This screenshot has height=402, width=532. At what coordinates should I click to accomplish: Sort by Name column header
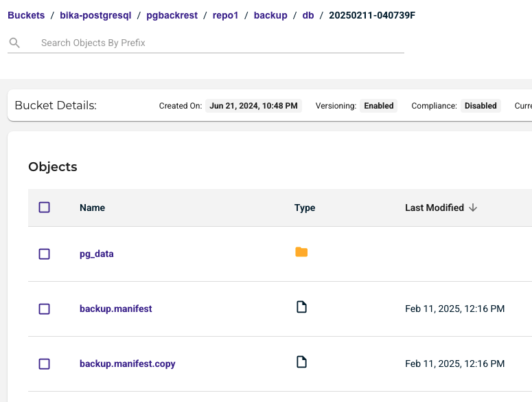[x=92, y=208]
